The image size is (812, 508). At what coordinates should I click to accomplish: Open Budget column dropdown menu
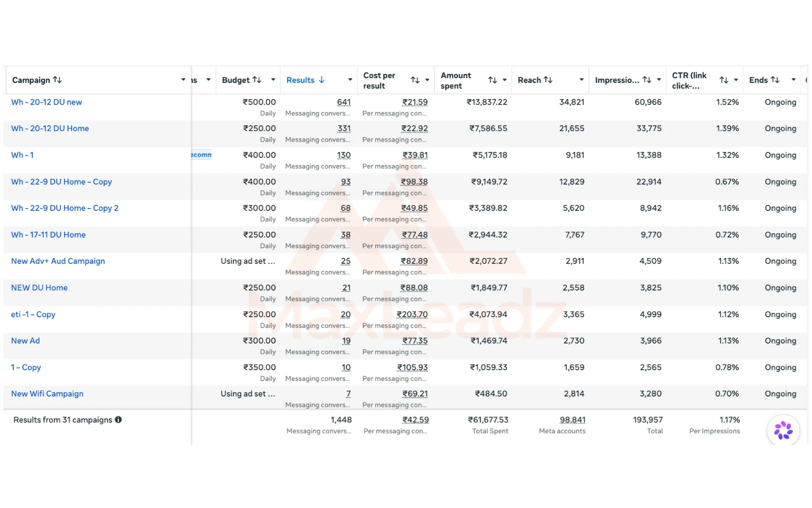273,80
